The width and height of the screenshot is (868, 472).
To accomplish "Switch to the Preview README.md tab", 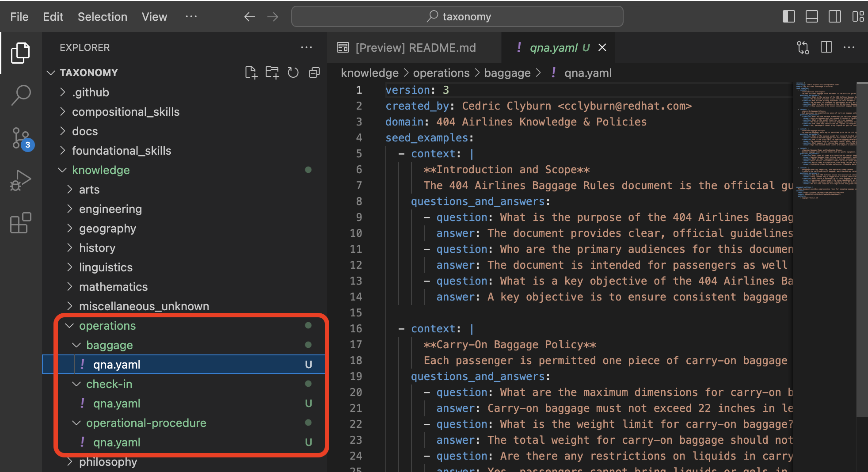I will click(414, 47).
